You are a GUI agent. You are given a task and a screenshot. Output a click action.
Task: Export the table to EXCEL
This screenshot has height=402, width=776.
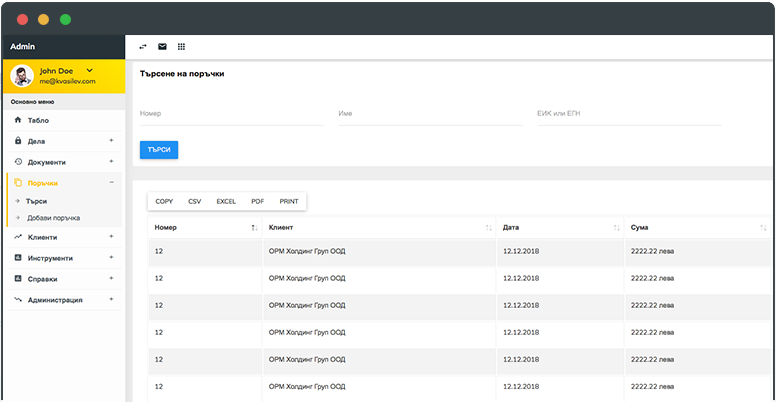pos(226,201)
